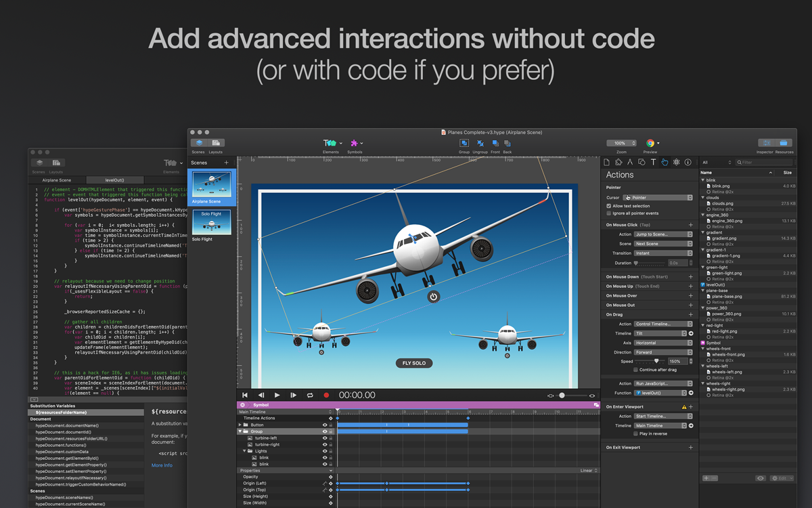This screenshot has height=508, width=812.
Task: Add keyframe for Opacity property
Action: click(331, 477)
